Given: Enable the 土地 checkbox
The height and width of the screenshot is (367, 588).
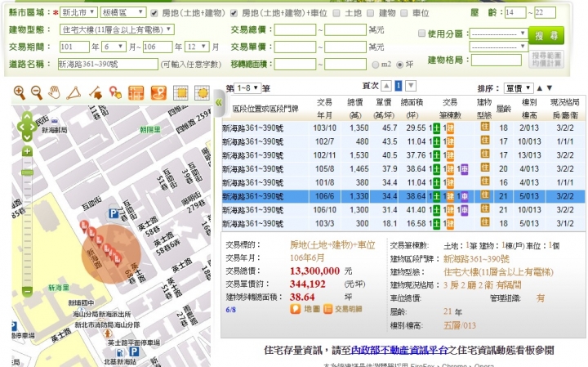Looking at the screenshot, I should 336,13.
